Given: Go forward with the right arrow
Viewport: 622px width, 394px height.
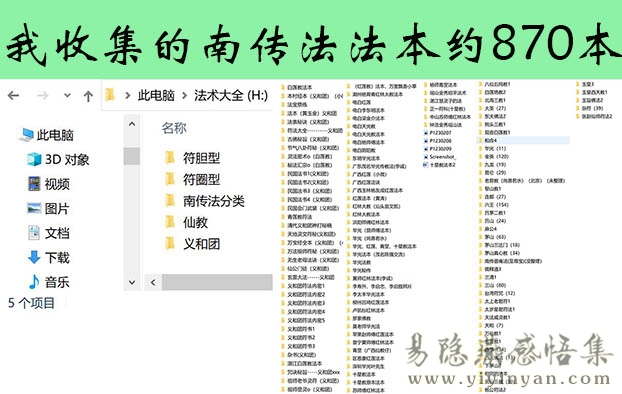Looking at the screenshot, I should click(x=42, y=96).
